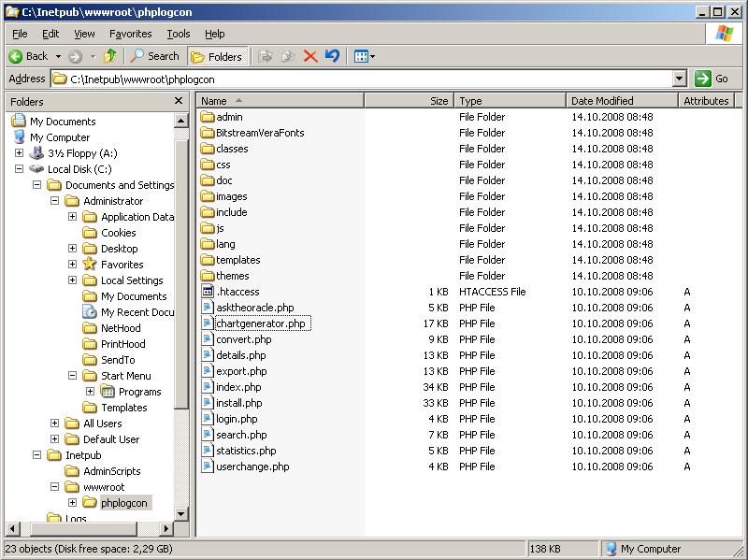
Task: Collapse the Inetpub tree node
Action: (x=36, y=455)
